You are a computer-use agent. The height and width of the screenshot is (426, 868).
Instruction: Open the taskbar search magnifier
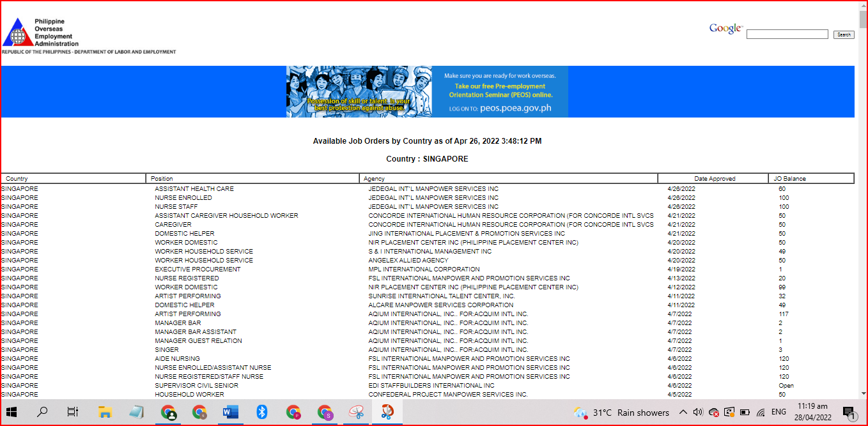(42, 412)
